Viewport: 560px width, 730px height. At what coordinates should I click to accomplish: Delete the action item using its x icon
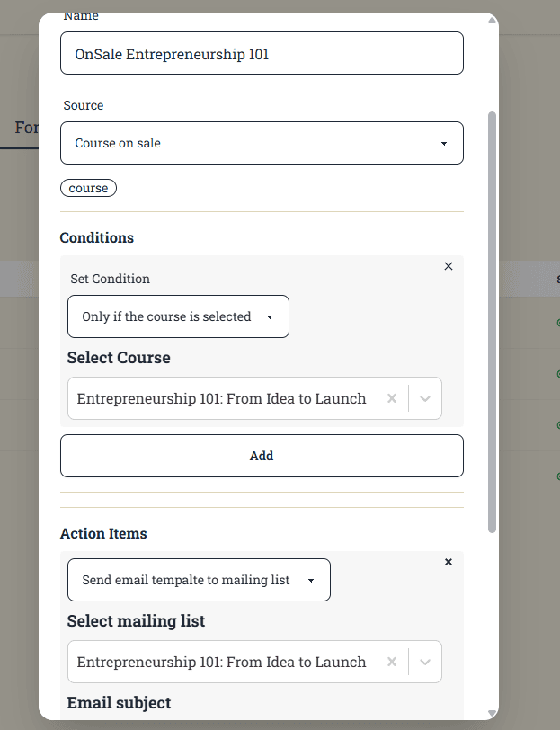coord(449,562)
